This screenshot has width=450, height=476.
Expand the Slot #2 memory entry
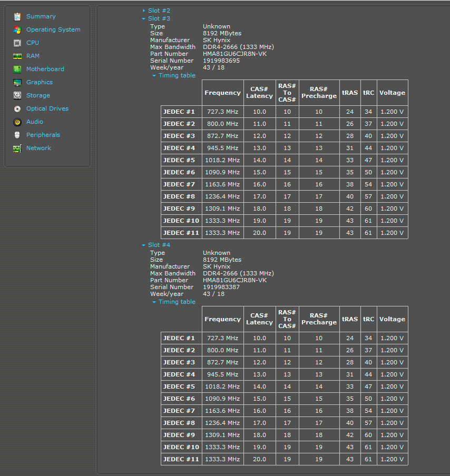[159, 11]
